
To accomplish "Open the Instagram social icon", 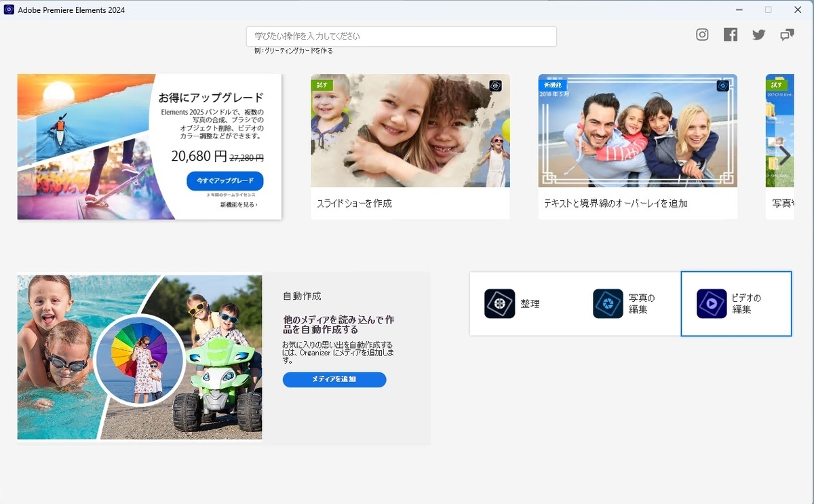I will pyautogui.click(x=702, y=35).
